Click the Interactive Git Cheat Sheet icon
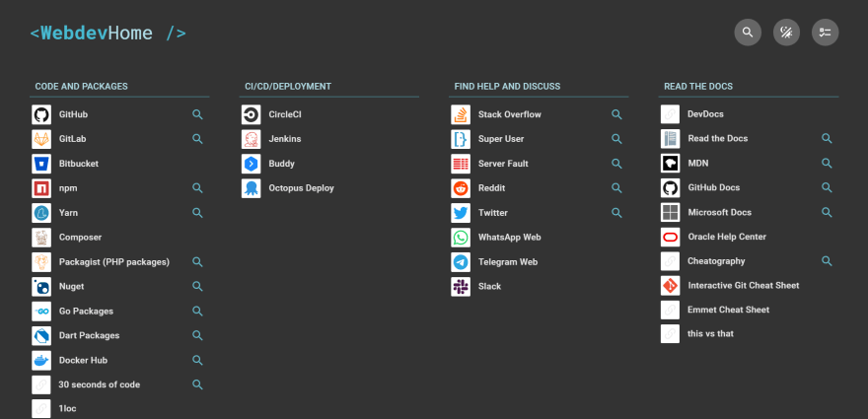868x419 pixels. 671,286
